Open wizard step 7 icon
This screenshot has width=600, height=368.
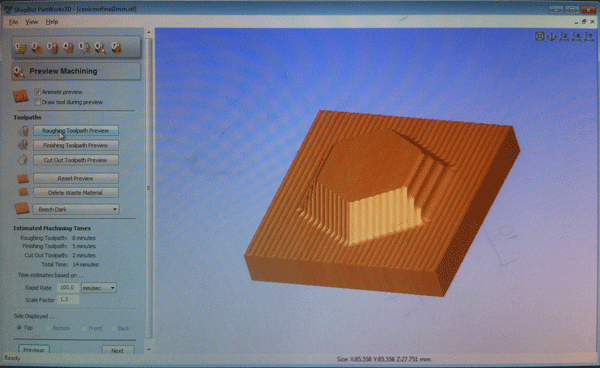(116, 47)
